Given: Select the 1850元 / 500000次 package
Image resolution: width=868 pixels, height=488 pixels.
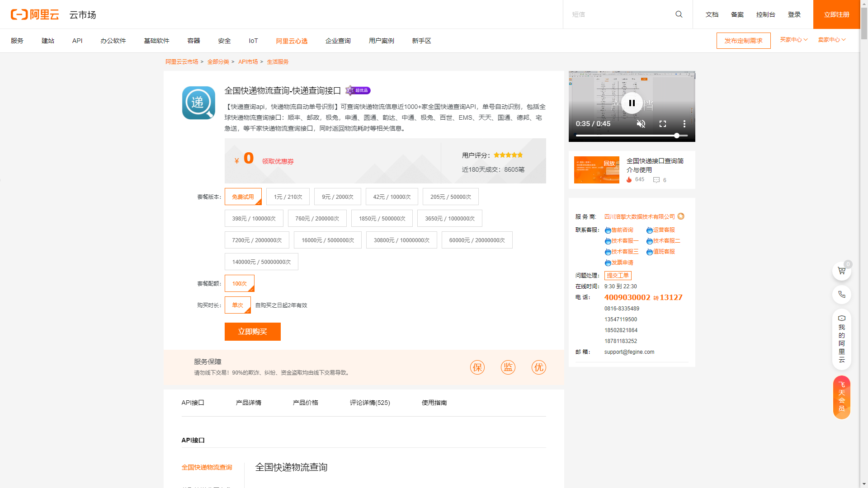Looking at the screenshot, I should [x=382, y=218].
